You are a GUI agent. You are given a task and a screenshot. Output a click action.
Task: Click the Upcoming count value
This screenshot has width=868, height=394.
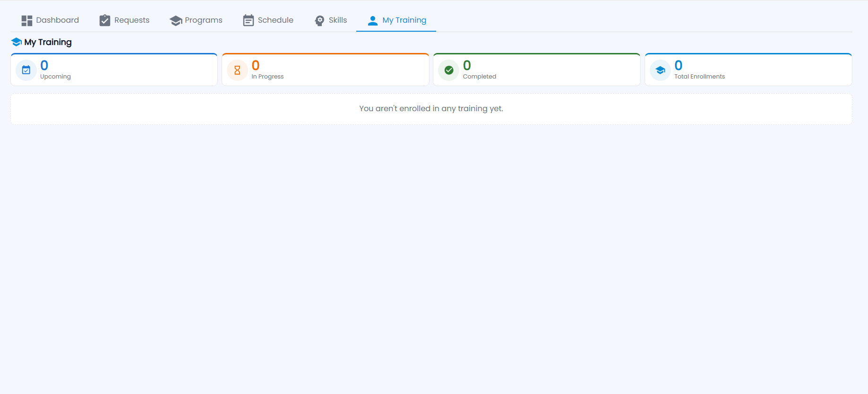point(44,65)
